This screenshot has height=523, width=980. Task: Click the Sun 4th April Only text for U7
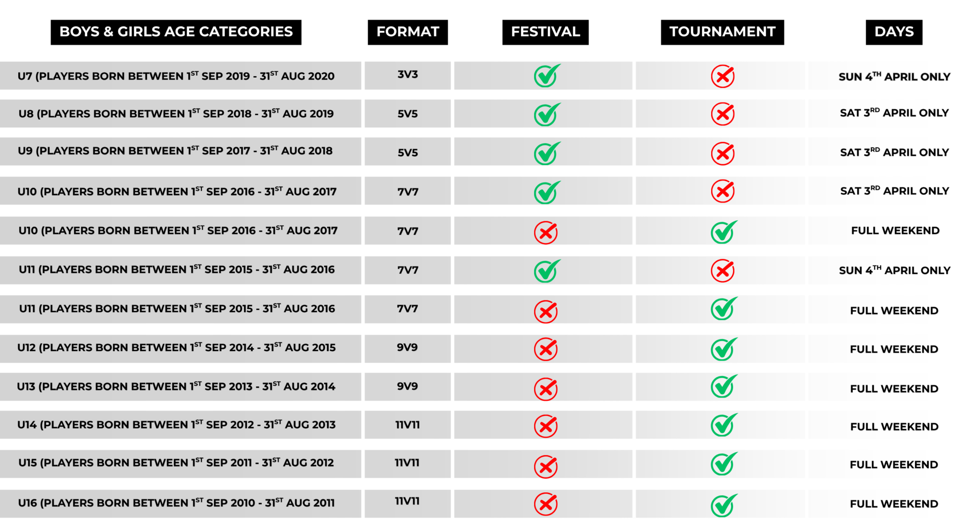pos(894,77)
